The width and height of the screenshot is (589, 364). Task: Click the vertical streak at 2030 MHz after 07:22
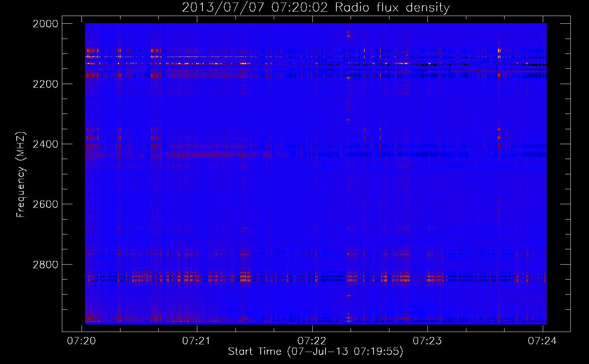click(349, 35)
